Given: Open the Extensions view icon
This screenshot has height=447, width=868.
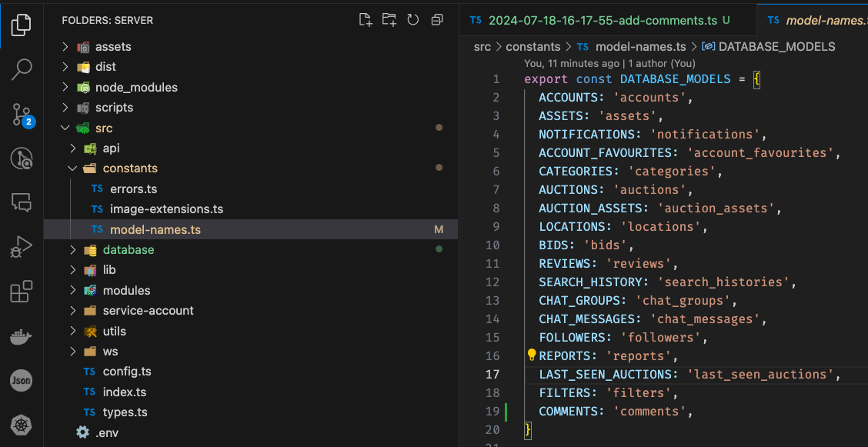Looking at the screenshot, I should [21, 292].
